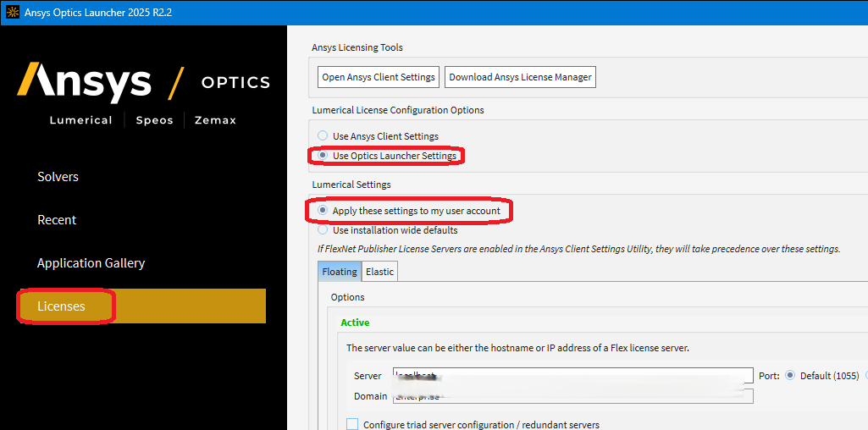Click the server hostname or IP description text

point(517,348)
